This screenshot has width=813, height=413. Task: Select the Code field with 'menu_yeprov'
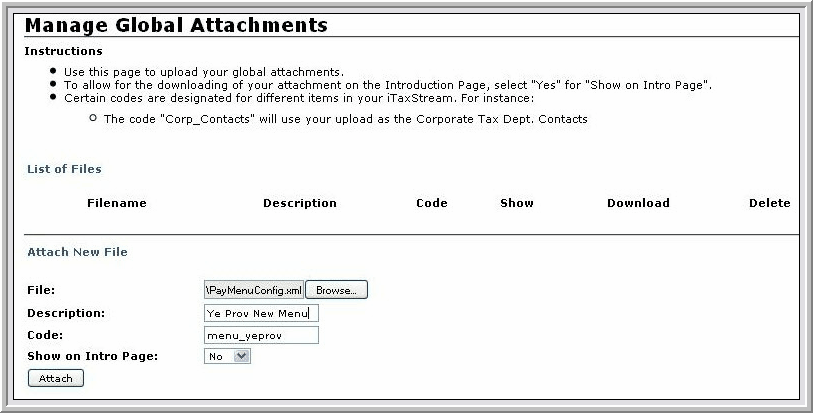click(261, 335)
